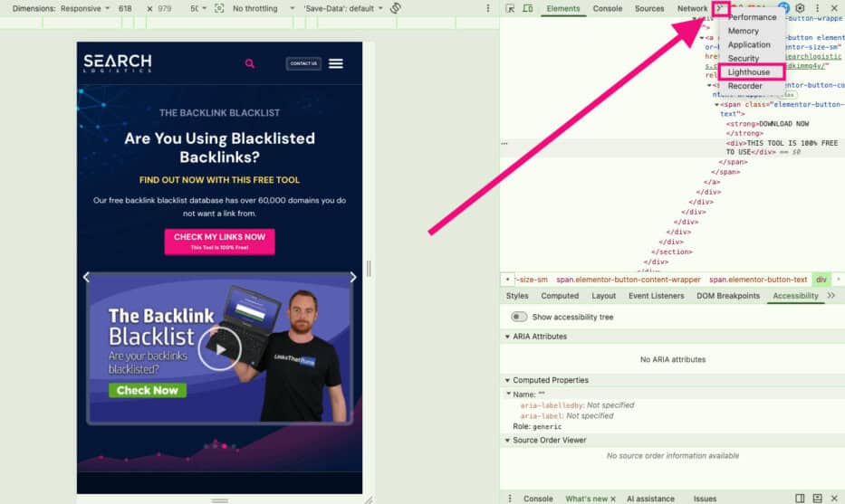
Task: Switch to the Elements tab
Action: click(562, 9)
